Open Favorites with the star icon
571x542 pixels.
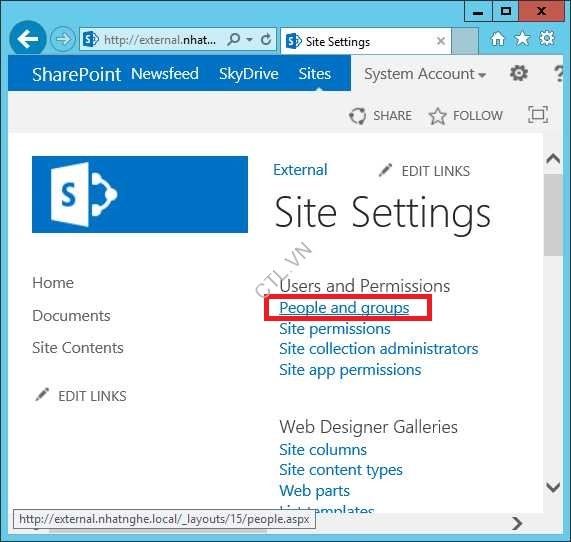pos(522,39)
